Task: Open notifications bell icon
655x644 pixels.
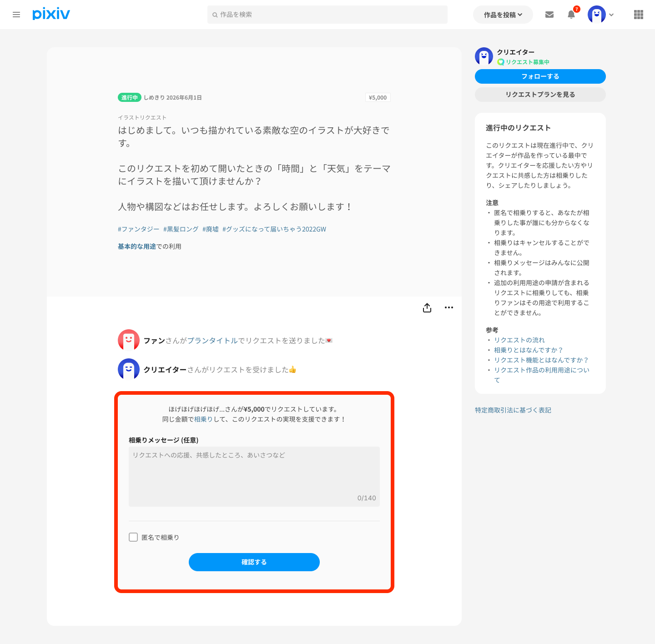Action: point(571,15)
